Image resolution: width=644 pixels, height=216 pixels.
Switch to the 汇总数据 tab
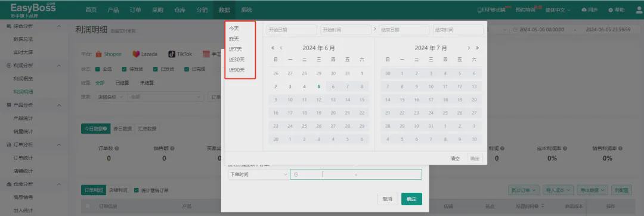pos(147,128)
